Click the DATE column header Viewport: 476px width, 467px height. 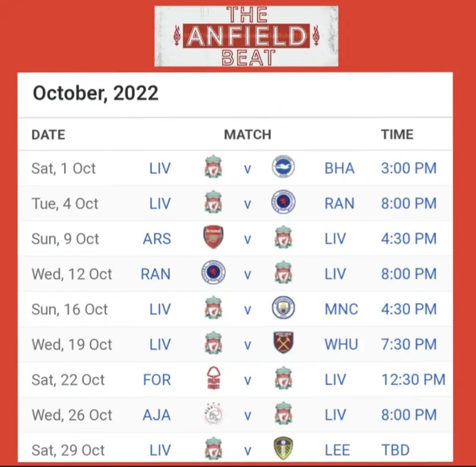pyautogui.click(x=48, y=134)
